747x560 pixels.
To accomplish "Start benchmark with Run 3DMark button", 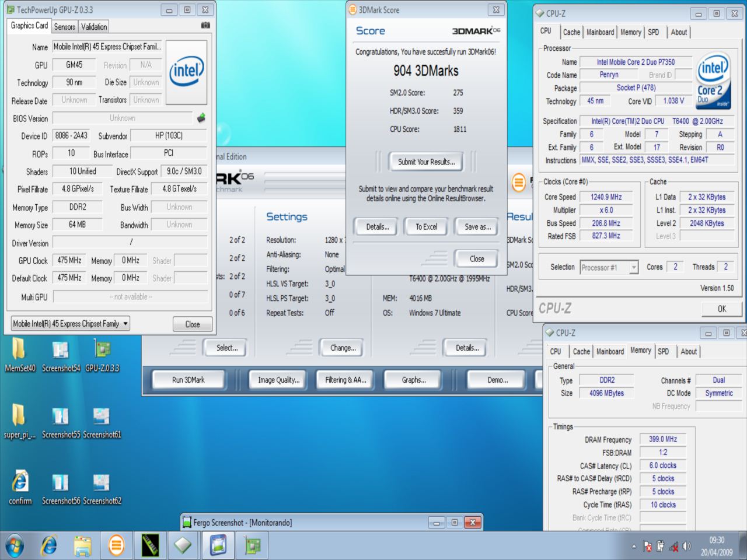I will (x=188, y=380).
